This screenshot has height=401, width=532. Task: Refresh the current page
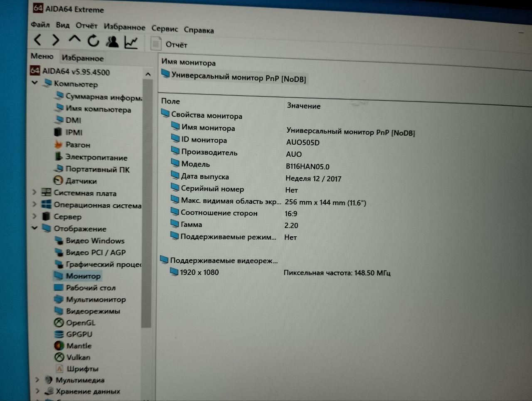pyautogui.click(x=94, y=40)
